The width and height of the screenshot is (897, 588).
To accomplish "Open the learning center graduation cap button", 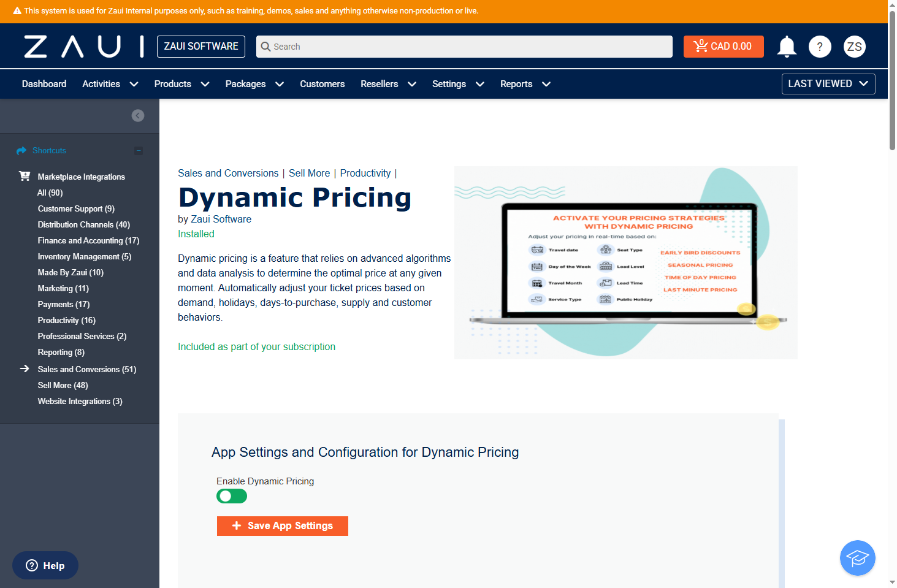I will coord(858,558).
